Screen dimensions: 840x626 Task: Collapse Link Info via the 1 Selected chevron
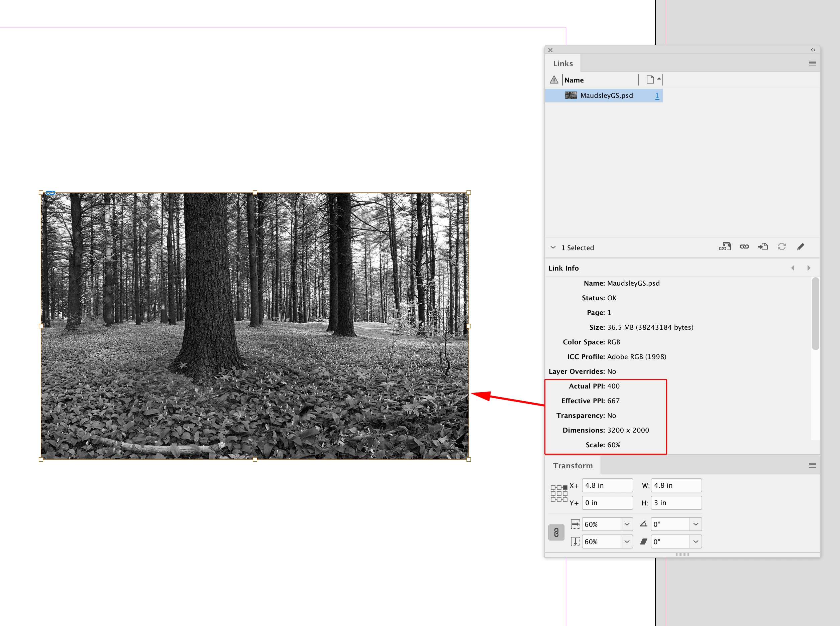[553, 248]
